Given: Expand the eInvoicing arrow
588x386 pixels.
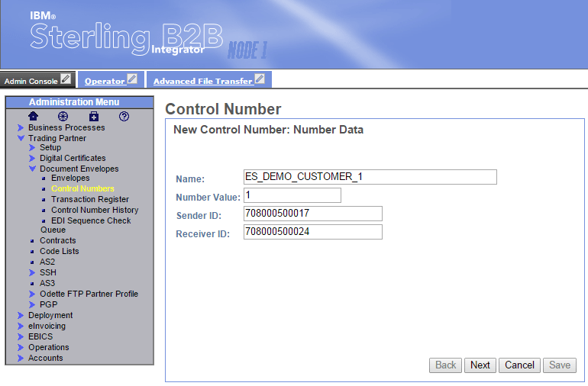Looking at the screenshot, I should 21,326.
